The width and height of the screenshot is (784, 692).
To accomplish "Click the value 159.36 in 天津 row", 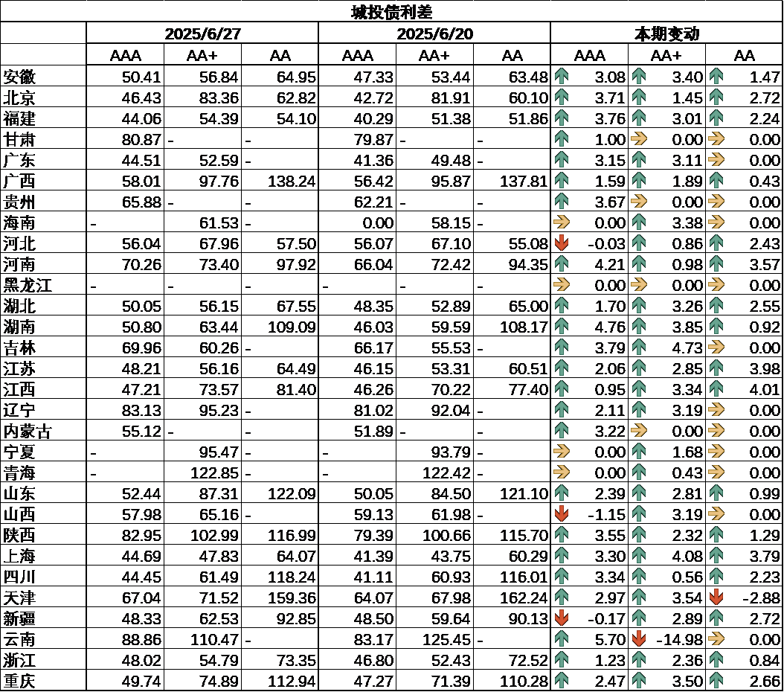I will pos(292,598).
